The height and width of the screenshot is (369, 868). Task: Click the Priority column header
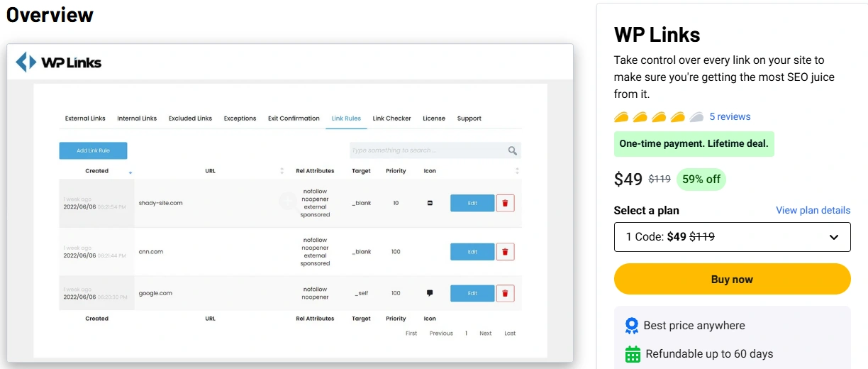396,171
